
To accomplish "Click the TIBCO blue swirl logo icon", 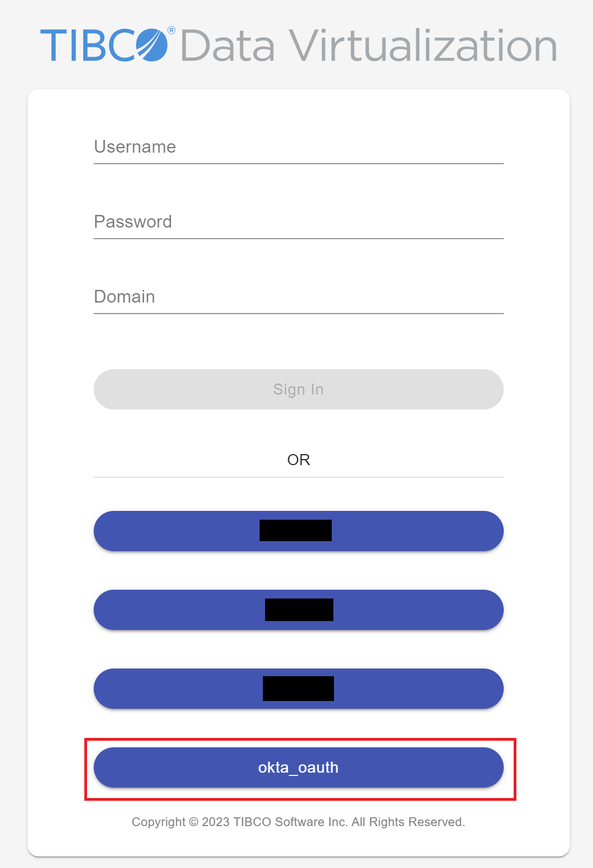I will [152, 45].
